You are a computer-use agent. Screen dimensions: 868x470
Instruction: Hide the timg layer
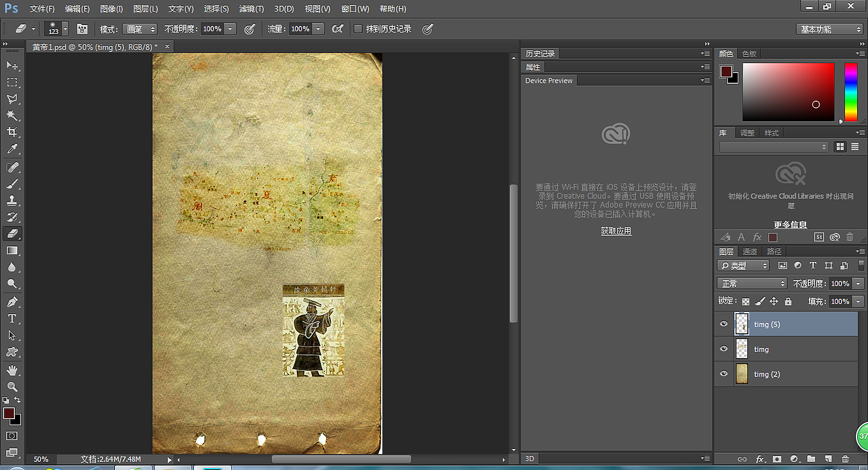tap(724, 349)
